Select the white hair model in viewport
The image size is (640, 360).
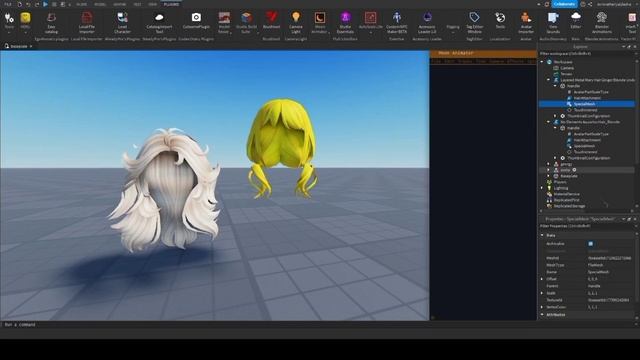[165, 190]
